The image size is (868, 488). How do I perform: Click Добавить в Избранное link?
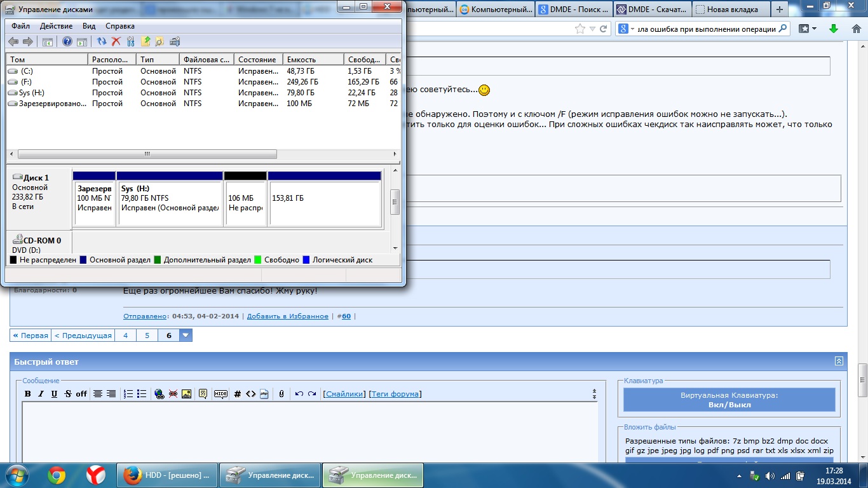click(x=287, y=316)
